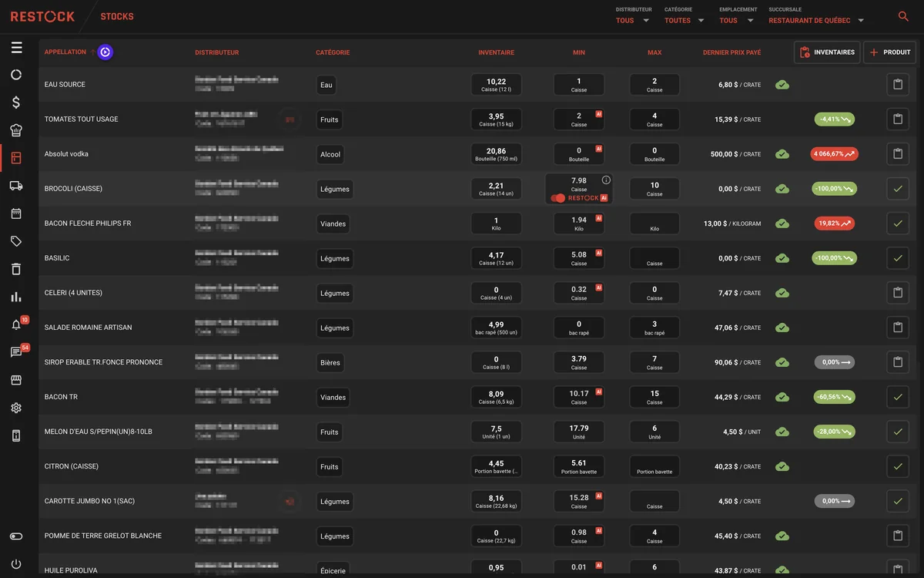Click the clipboard icon for Absolut vodka
The image size is (924, 578).
tap(898, 154)
